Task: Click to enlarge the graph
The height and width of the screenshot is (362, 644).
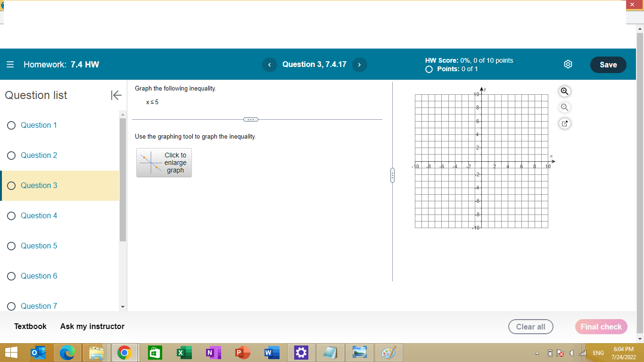Action: pyautogui.click(x=164, y=163)
